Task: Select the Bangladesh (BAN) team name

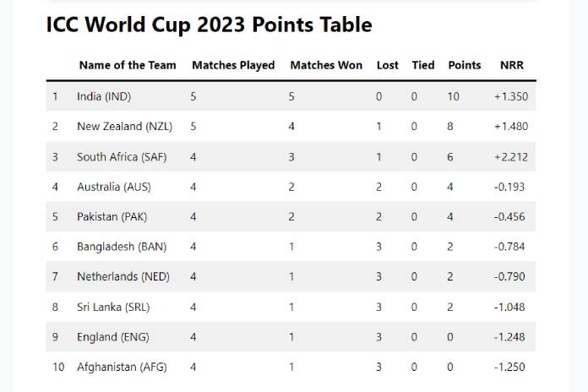Action: 122,247
